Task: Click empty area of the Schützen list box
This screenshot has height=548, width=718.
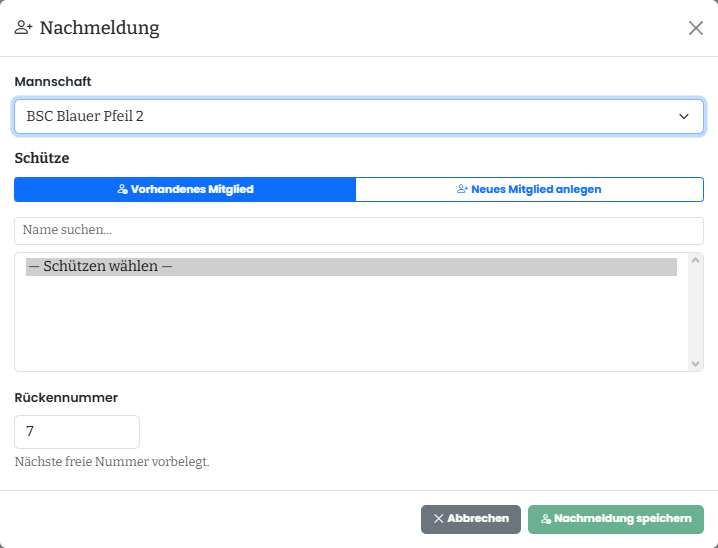Action: coord(351,323)
